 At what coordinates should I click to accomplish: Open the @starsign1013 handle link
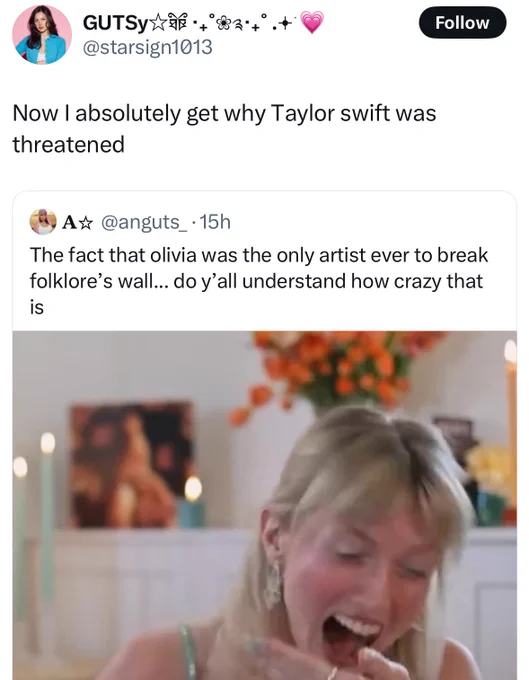pos(147,47)
